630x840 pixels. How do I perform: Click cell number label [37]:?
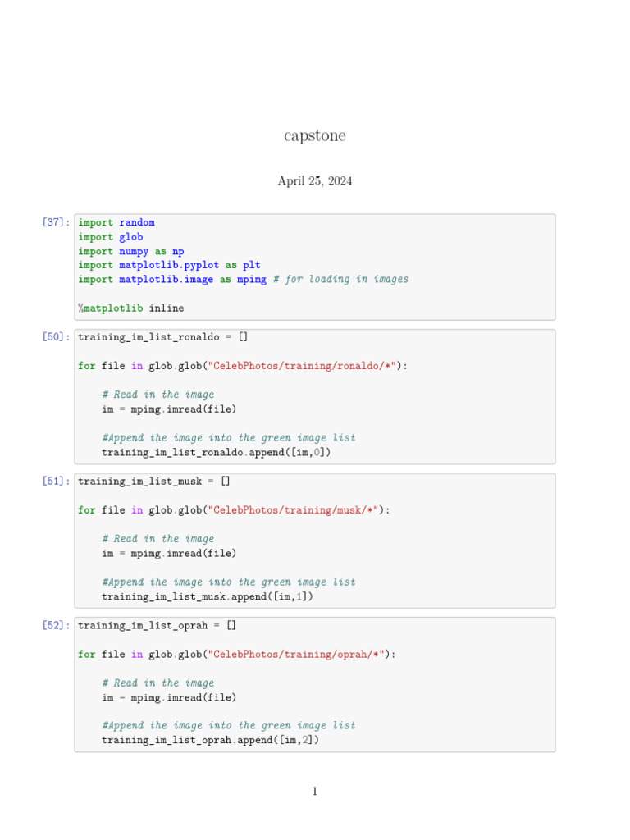[57, 221]
